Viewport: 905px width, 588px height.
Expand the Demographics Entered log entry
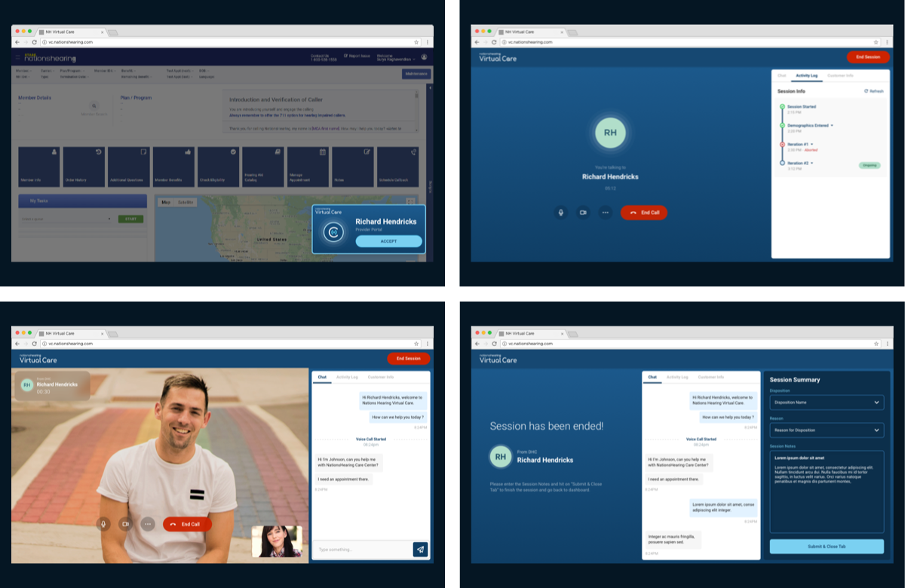[x=832, y=125]
